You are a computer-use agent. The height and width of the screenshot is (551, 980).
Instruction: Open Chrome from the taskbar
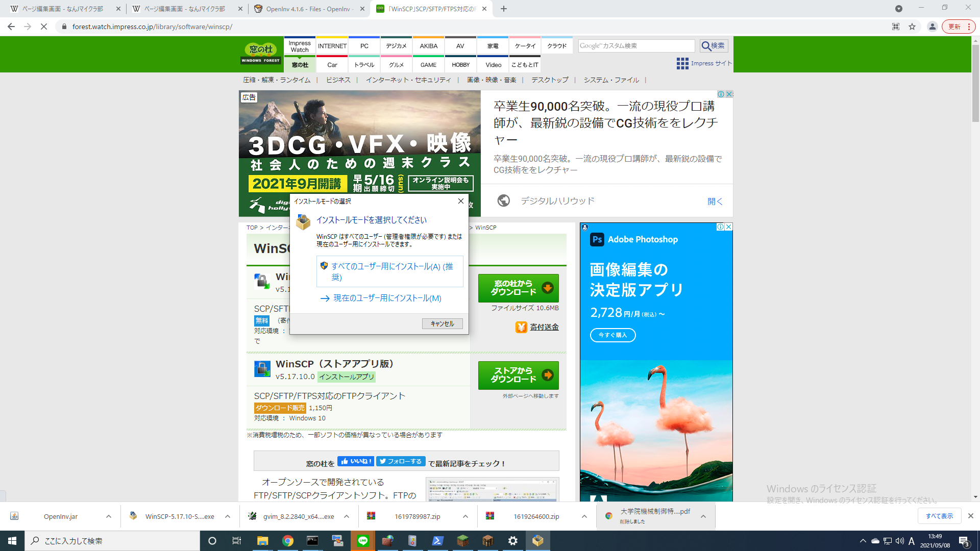(288, 541)
